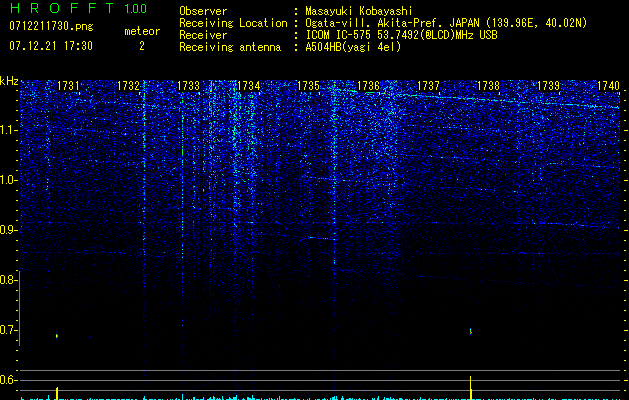Click the 1731 time marker

point(68,86)
